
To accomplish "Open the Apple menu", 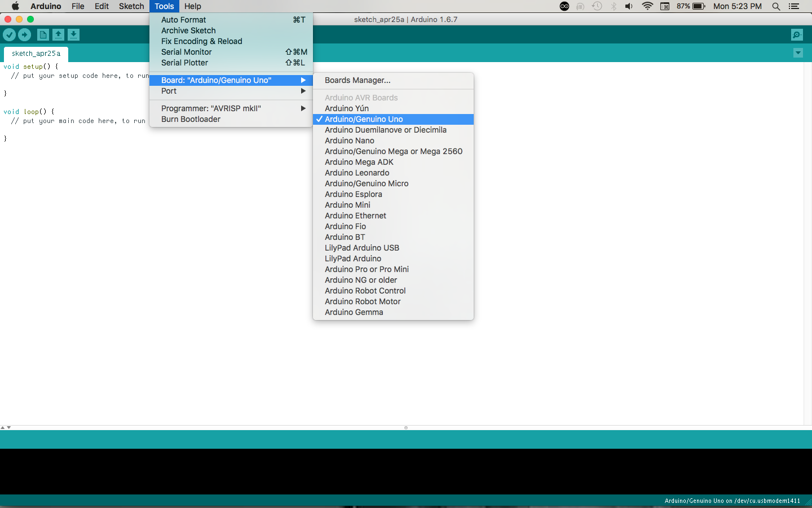I will [x=15, y=6].
